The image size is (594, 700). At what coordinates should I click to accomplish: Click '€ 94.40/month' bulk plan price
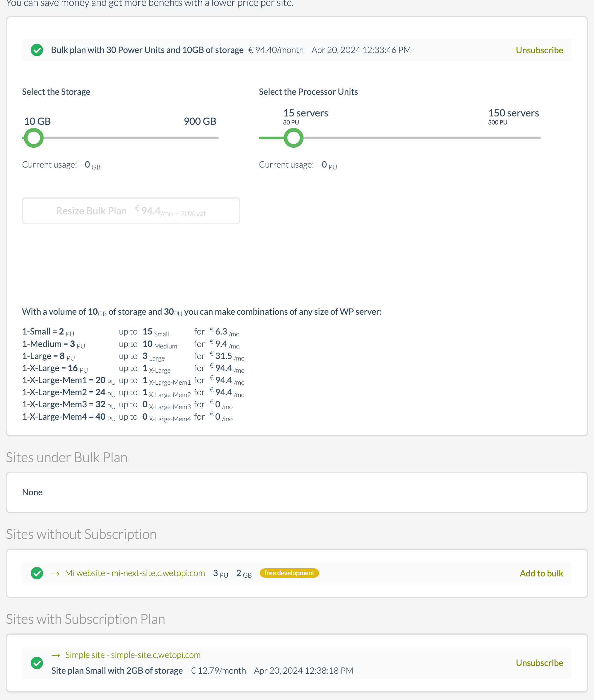[x=276, y=50]
